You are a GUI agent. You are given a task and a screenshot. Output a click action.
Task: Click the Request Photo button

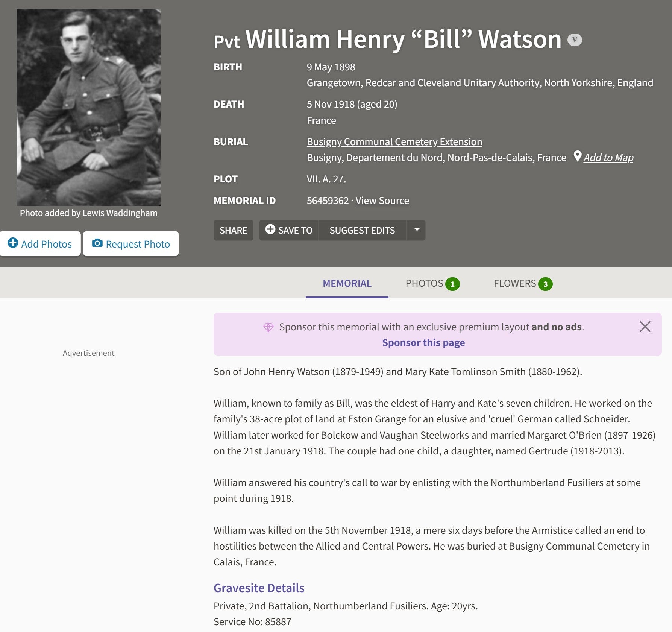tap(131, 244)
